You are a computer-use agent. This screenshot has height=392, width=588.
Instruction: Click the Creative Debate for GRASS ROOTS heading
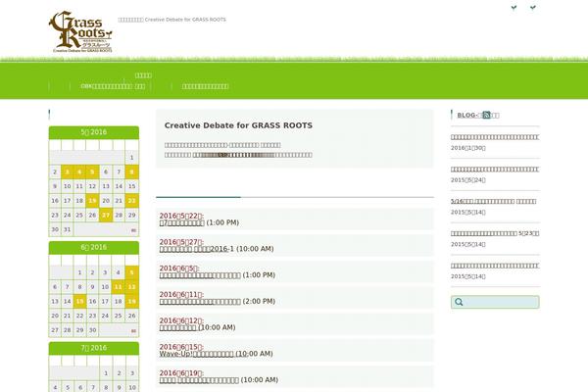point(238,125)
